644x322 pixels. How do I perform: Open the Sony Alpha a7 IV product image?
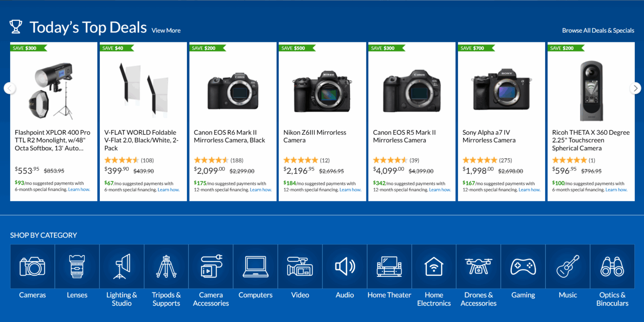501,90
